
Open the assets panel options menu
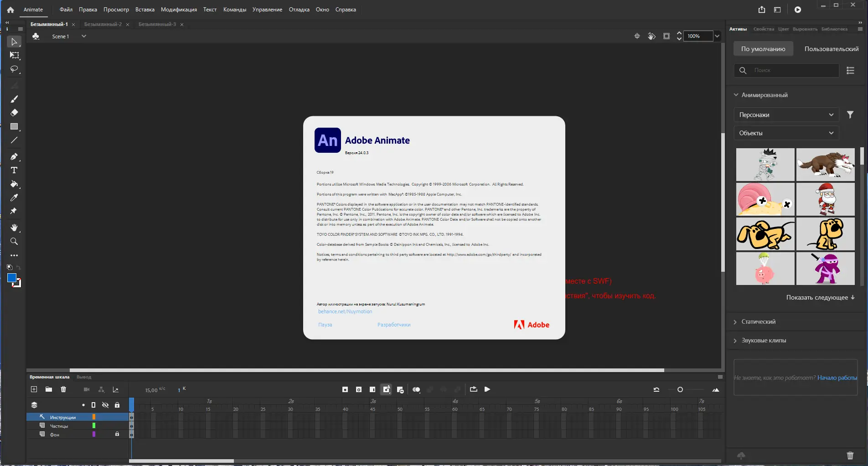pos(860,29)
